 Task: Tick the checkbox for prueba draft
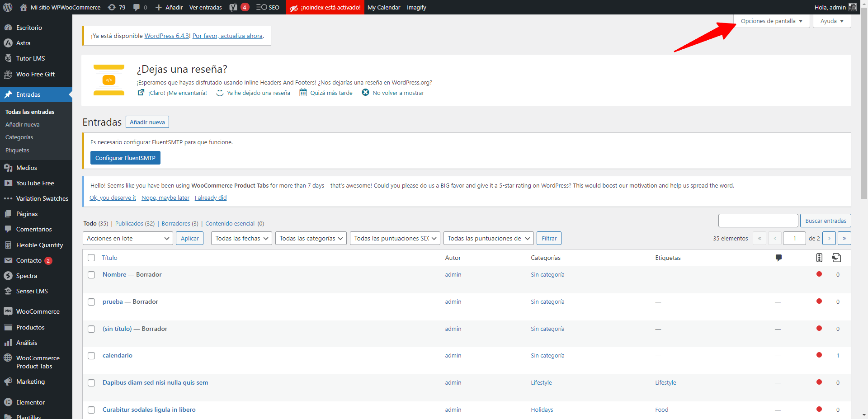[x=91, y=302]
